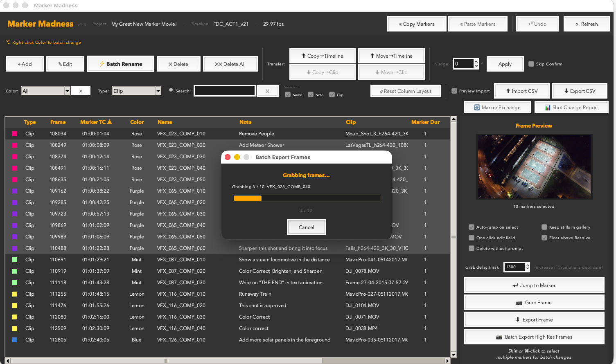
Task: Click the Delete marker button
Action: (x=178, y=64)
